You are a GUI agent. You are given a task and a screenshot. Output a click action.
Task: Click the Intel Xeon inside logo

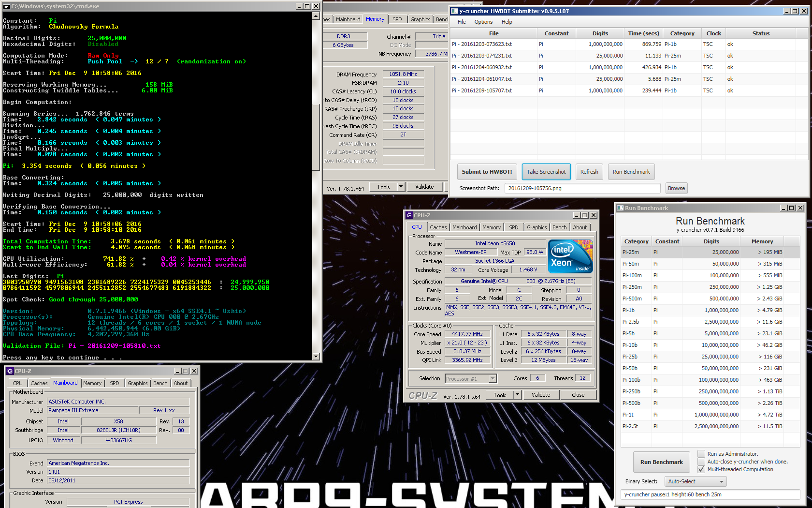(x=571, y=256)
